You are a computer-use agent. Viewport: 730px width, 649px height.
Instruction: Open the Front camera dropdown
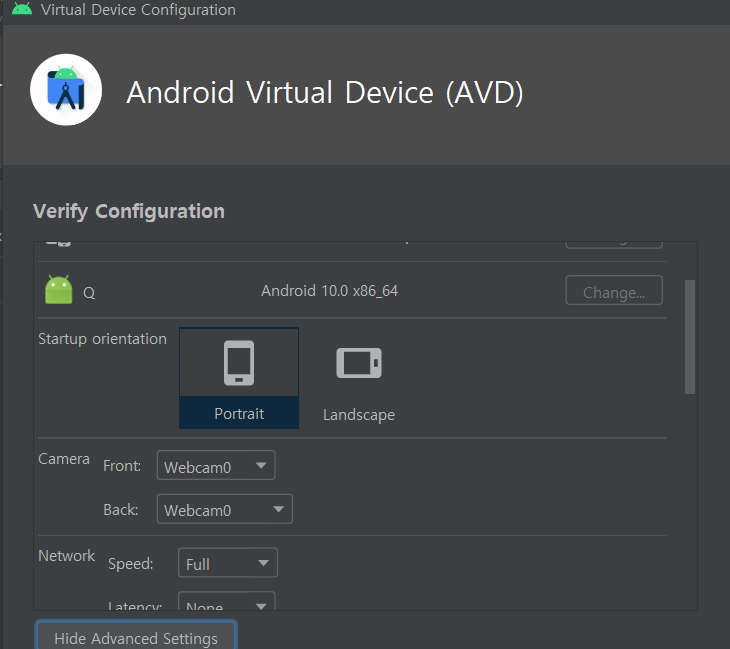(216, 465)
